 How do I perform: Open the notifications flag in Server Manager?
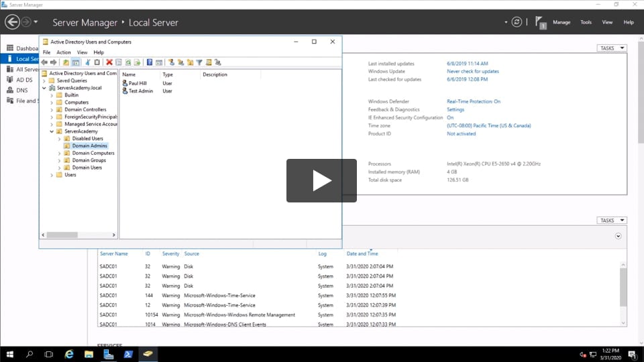540,22
